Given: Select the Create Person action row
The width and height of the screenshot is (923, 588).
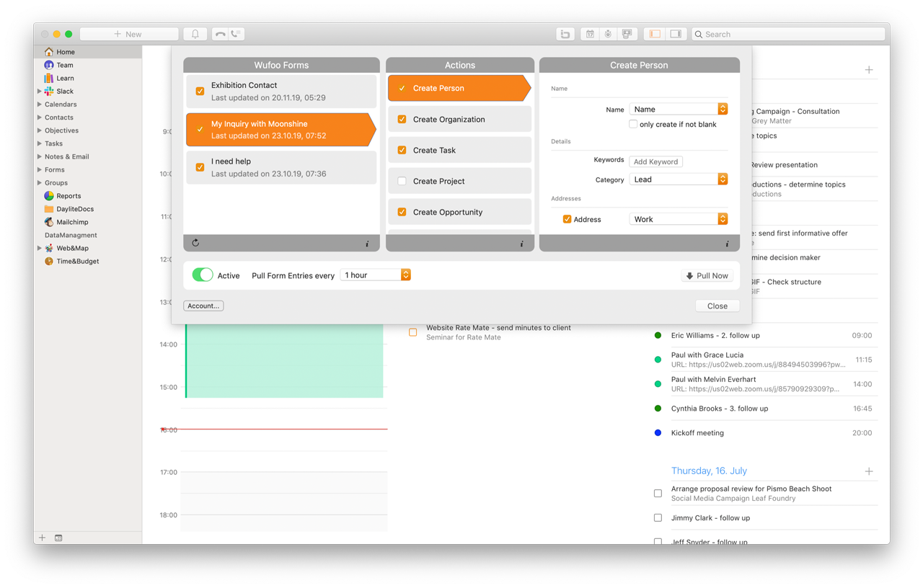Looking at the screenshot, I should point(459,88).
